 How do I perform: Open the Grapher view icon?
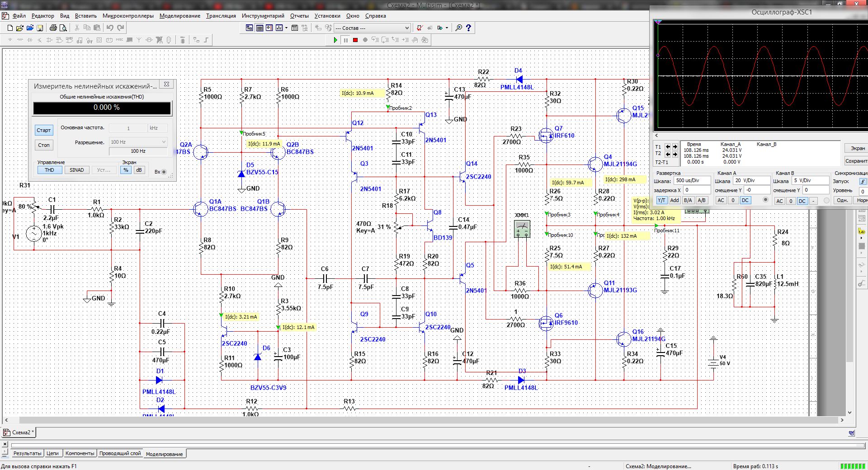[279, 28]
